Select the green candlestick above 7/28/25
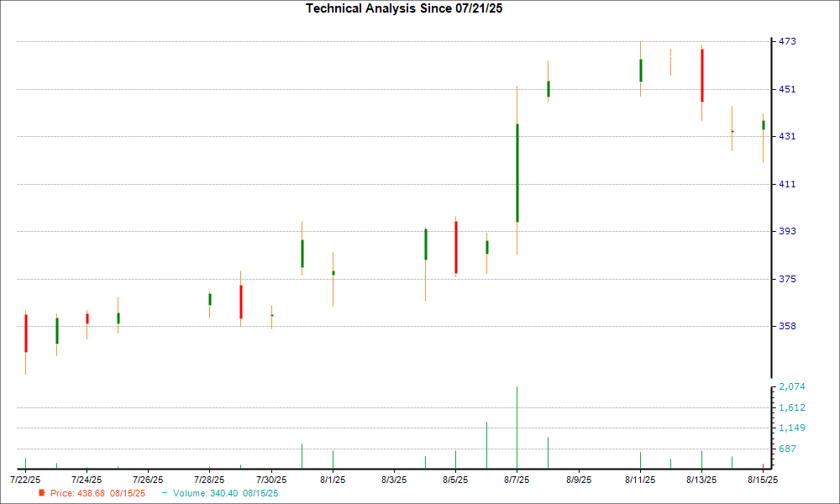 point(210,299)
